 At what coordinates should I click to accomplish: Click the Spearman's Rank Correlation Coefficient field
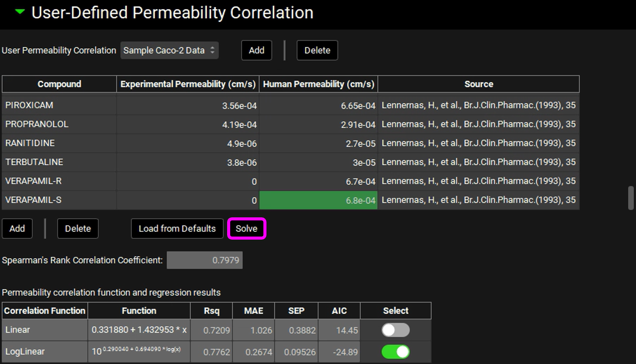[204, 261]
